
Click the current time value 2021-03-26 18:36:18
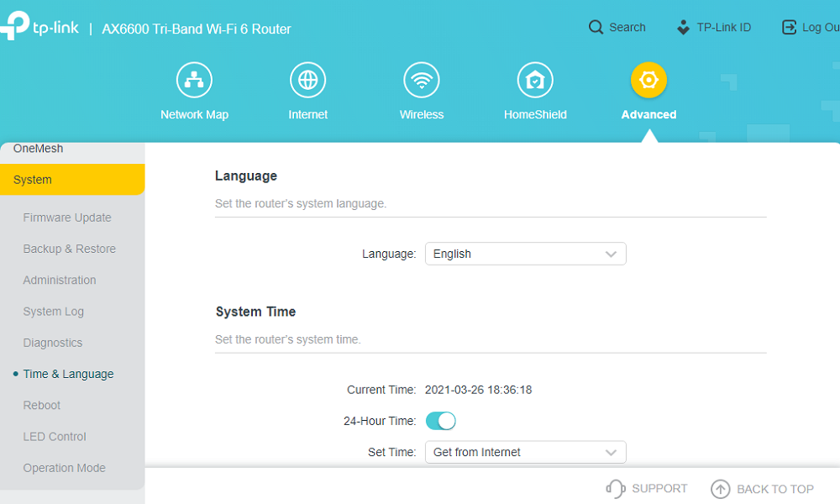(479, 390)
